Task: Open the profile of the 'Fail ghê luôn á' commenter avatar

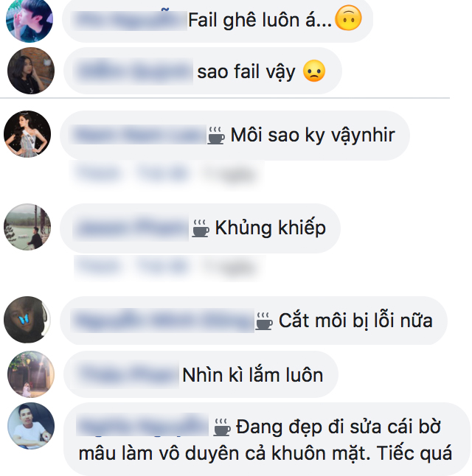Action: (29, 20)
